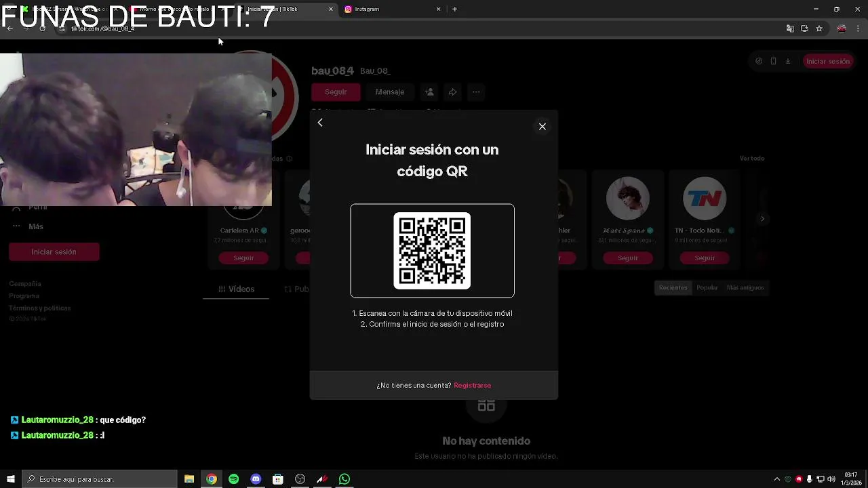Screen dimensions: 868x488
Task: Click the browser profile avatar icon
Action: coord(842,28)
